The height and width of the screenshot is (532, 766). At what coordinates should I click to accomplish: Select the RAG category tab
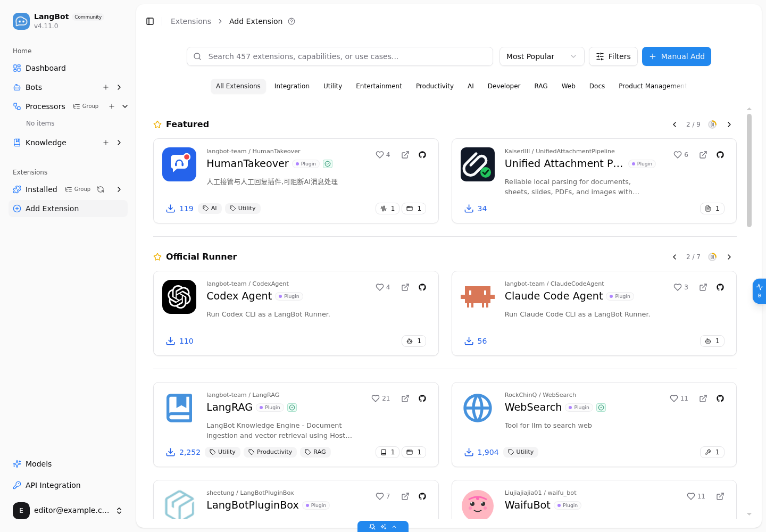tap(540, 86)
